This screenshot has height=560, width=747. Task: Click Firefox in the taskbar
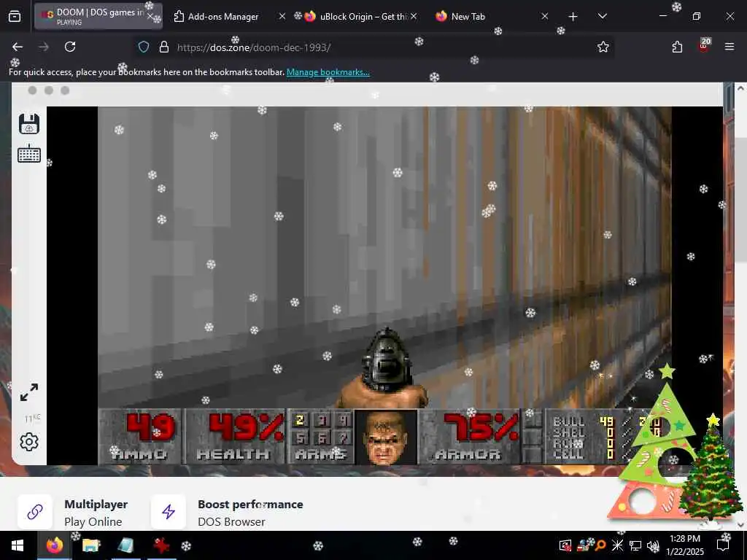(54, 545)
